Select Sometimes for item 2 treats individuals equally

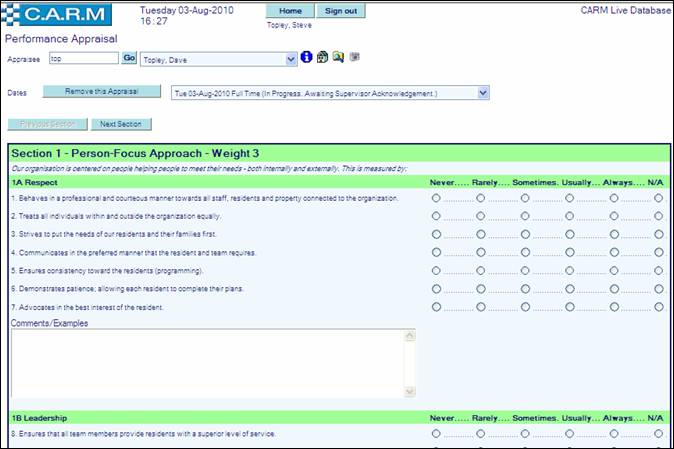525,216
